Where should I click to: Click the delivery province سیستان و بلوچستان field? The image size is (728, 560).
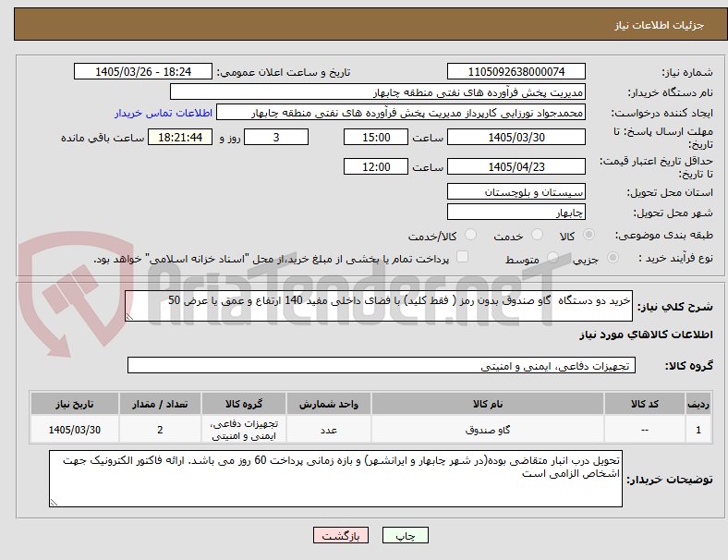(516, 191)
